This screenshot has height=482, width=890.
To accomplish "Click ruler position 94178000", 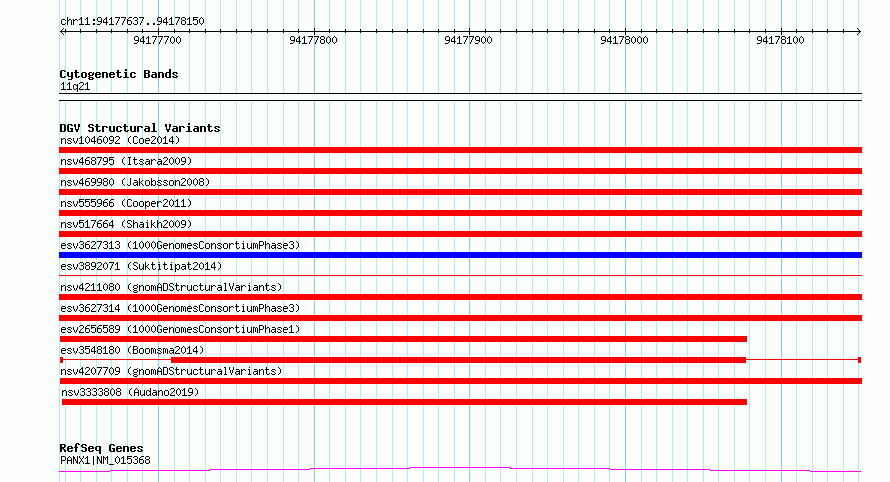I will pyautogui.click(x=624, y=40).
